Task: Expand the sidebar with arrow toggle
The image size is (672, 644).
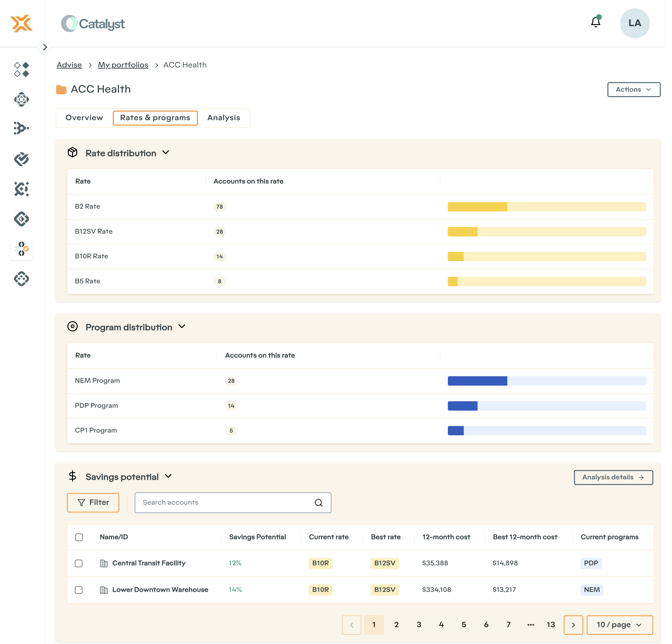Action: 44,47
